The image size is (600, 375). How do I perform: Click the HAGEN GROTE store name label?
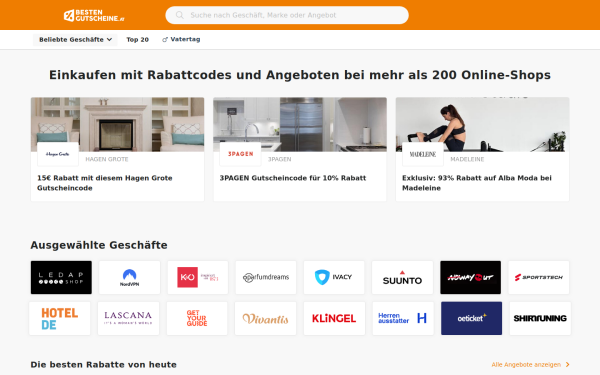(x=107, y=159)
